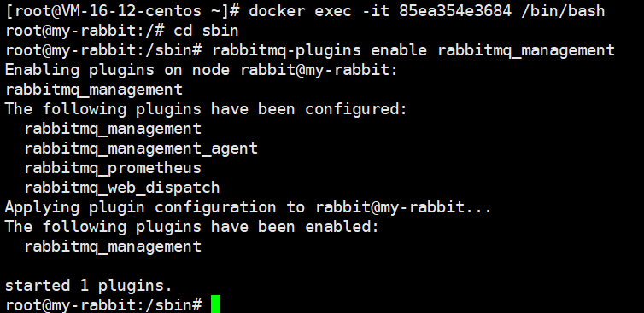Click rabbitmq_management_agent in configured list
Screen dimensions: 644x313
[x=141, y=148]
